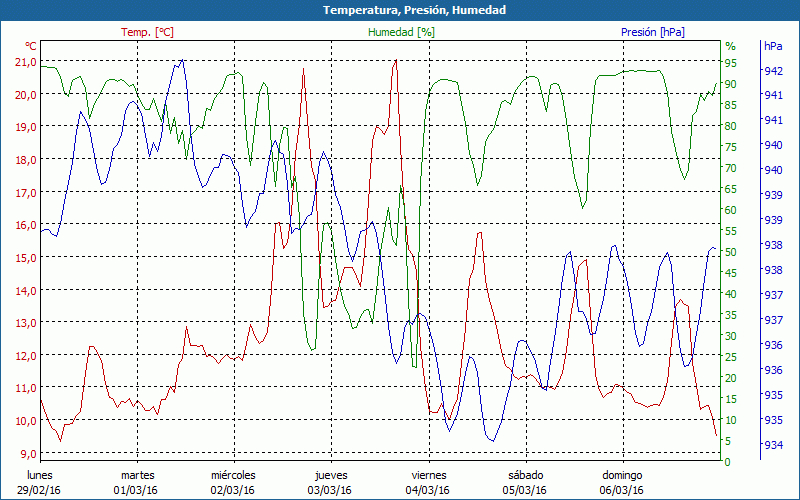Click the 'sábado' day label
The width and height of the screenshot is (800, 500).
(525, 475)
